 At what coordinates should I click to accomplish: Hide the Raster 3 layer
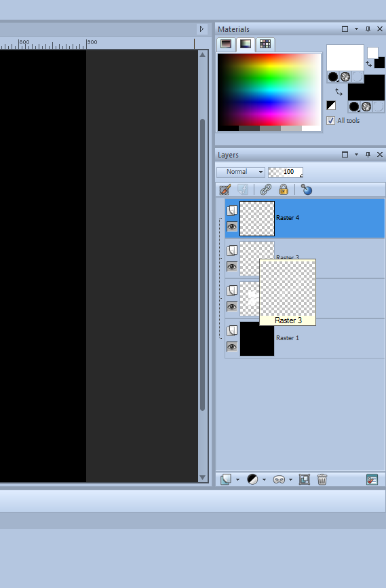pyautogui.click(x=232, y=267)
